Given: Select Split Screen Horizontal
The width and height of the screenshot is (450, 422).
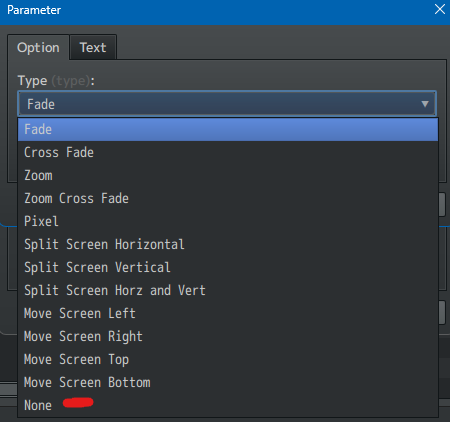Looking at the screenshot, I should click(x=228, y=244).
